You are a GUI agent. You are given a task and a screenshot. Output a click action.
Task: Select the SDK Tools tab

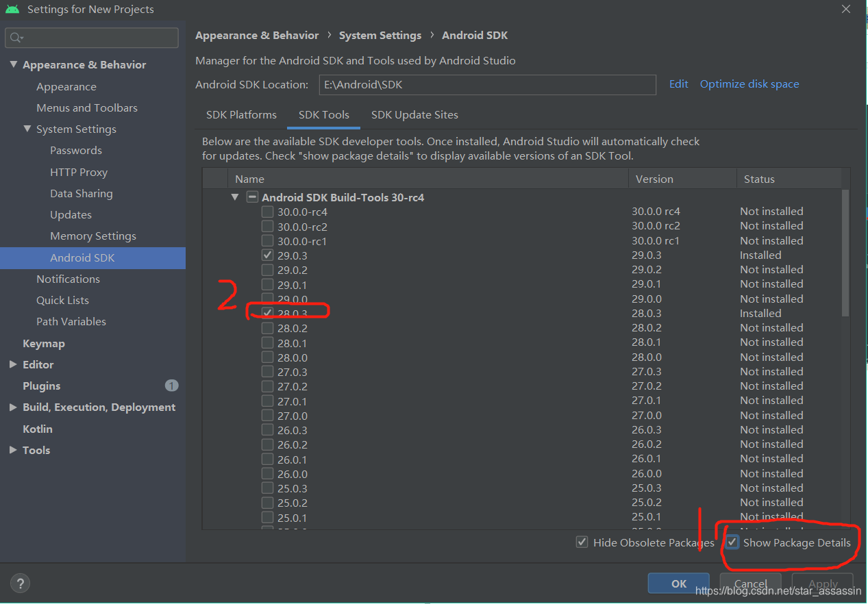click(x=324, y=115)
